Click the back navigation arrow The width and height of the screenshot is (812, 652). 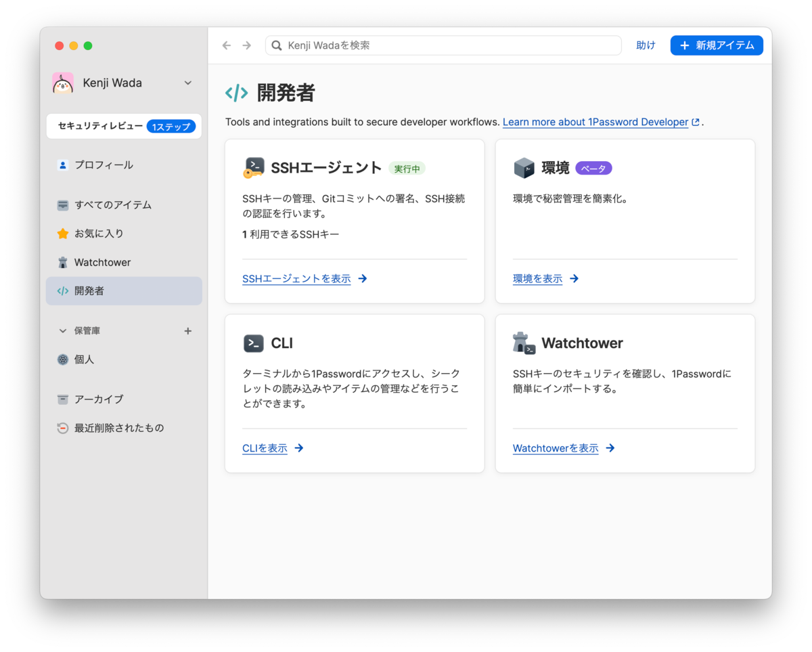point(227,45)
